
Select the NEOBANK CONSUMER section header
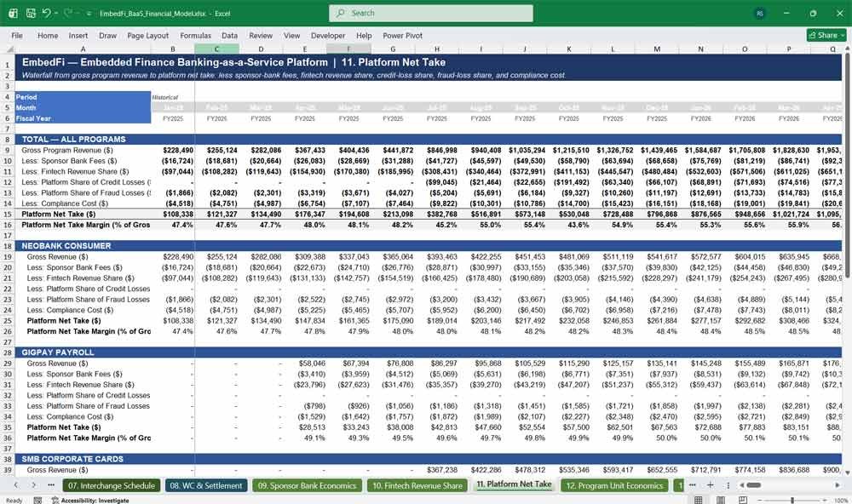point(66,246)
